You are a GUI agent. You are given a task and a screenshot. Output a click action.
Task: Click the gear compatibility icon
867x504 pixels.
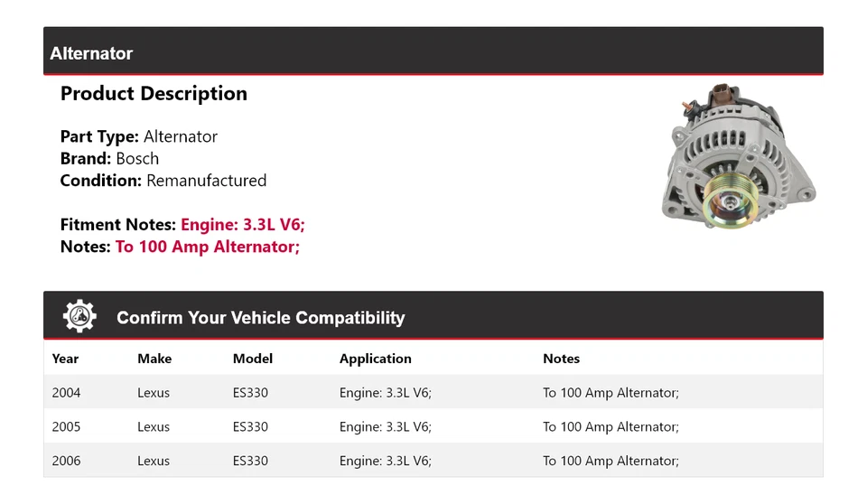[79, 317]
